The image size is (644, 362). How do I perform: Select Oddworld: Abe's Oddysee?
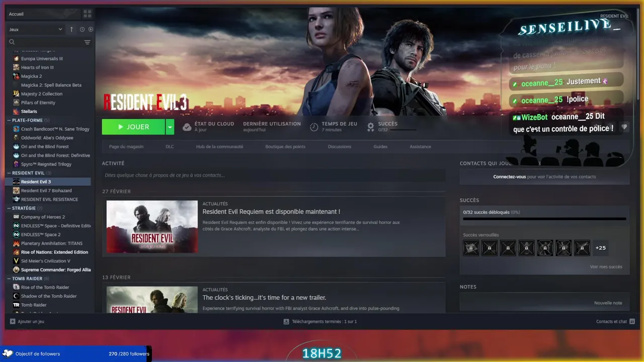pyautogui.click(x=47, y=138)
